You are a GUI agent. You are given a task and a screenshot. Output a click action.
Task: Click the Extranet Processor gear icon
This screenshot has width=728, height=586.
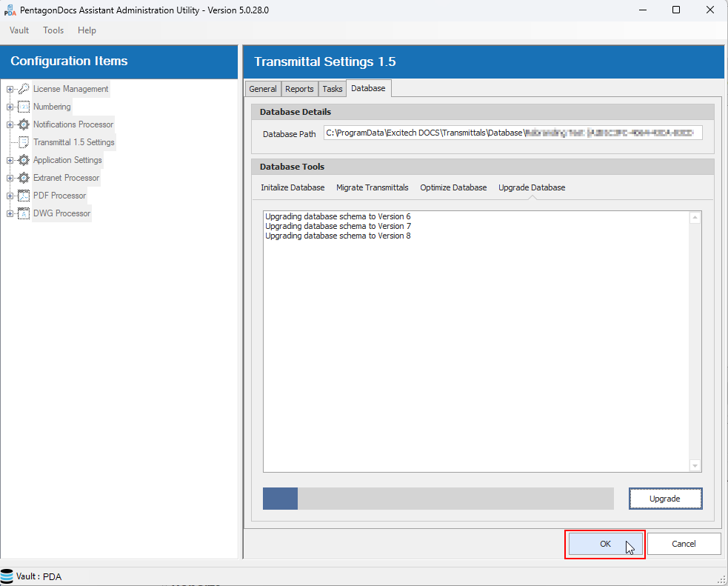click(24, 178)
